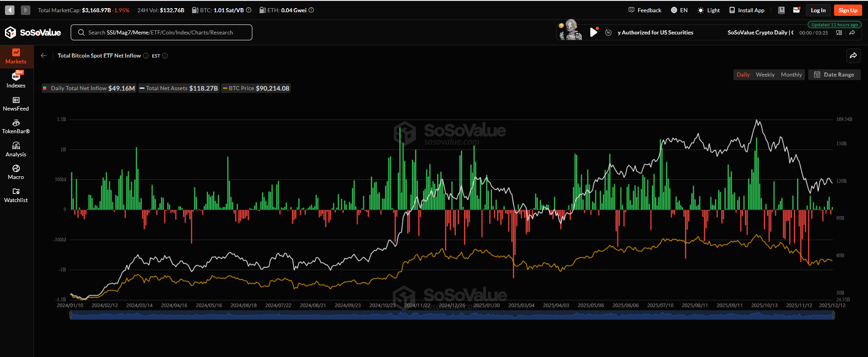Go back using the left arrow
This screenshot has width=868, height=357.
click(x=44, y=56)
